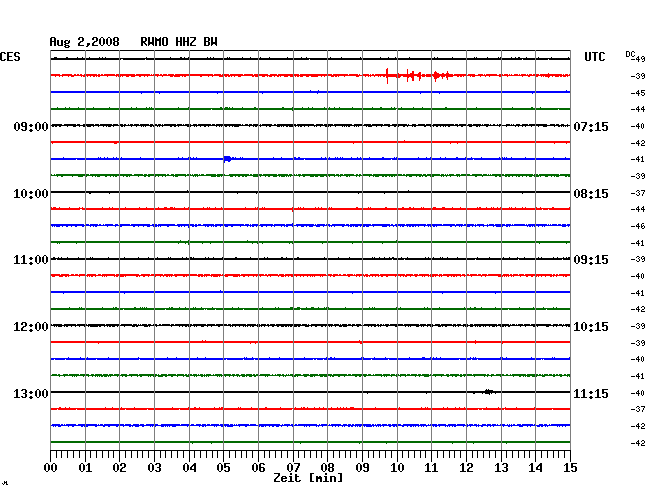
Task: Click the blue seismic spike near minute 05
Action: pyautogui.click(x=228, y=159)
